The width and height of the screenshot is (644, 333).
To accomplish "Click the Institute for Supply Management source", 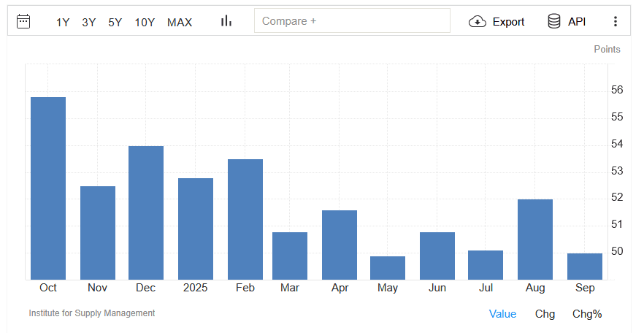I will (x=92, y=313).
